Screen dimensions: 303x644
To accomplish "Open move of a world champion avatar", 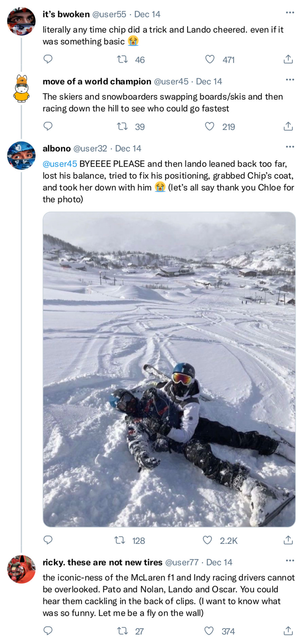I will point(21,89).
